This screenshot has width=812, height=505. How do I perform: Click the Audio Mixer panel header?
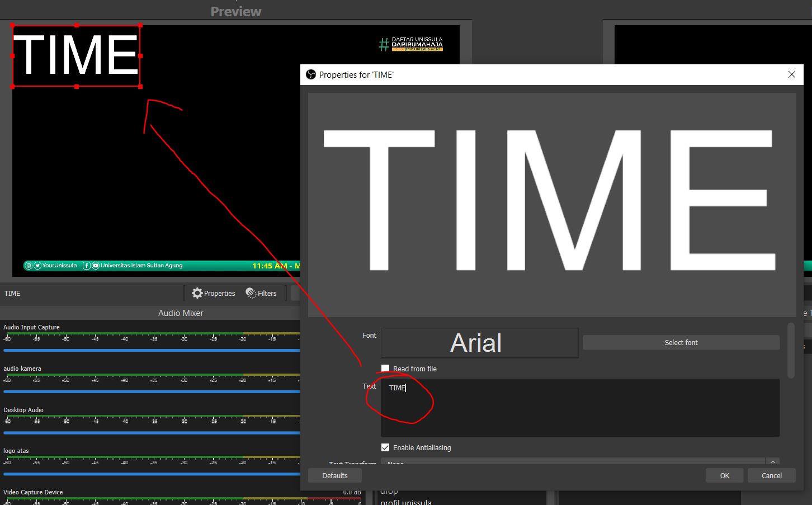[x=180, y=313]
